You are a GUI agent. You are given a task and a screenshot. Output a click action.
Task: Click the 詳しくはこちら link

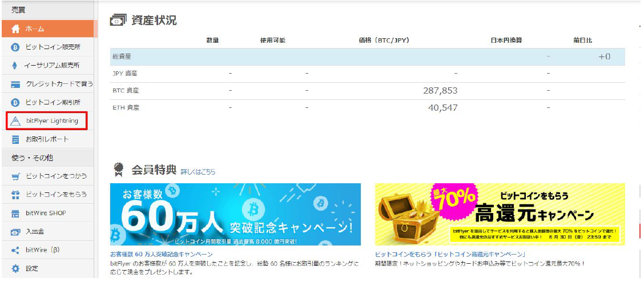[x=198, y=172]
